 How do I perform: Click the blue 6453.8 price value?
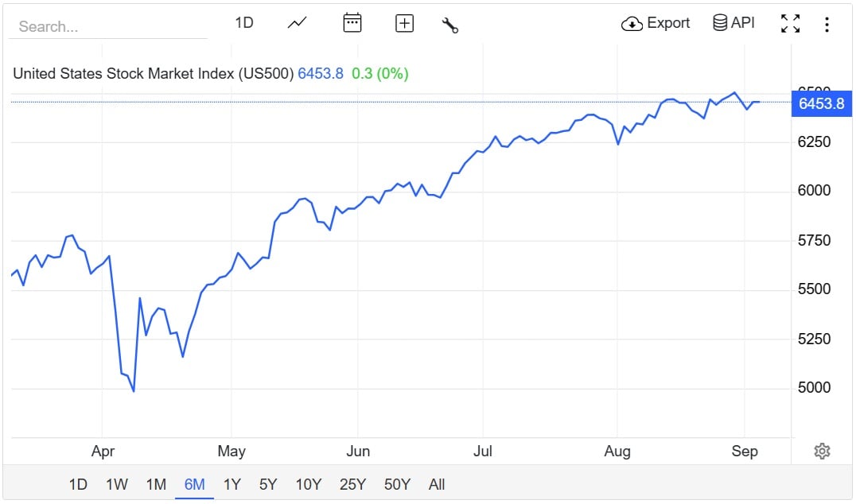point(318,73)
